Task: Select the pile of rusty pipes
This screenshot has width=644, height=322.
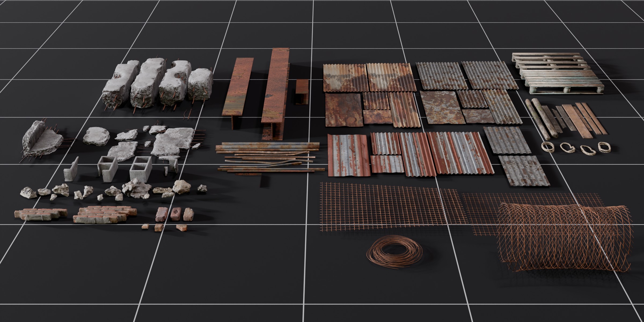Action: [x=268, y=159]
